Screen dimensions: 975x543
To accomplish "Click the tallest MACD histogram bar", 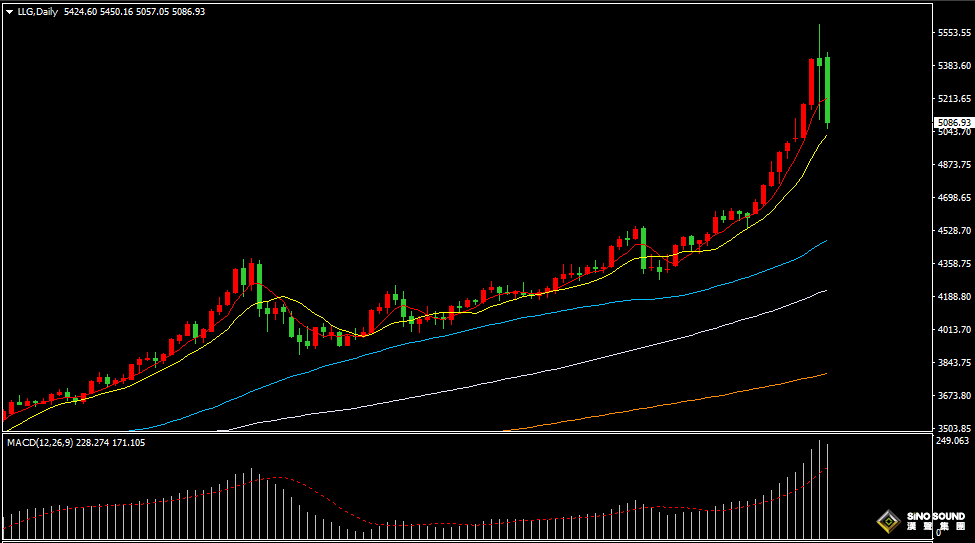I will [x=819, y=490].
